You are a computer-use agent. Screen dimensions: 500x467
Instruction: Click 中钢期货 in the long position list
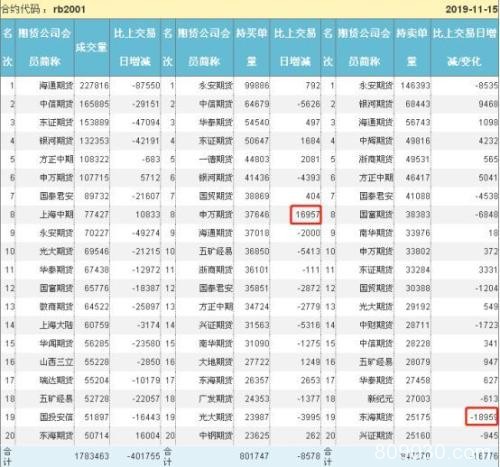(x=216, y=435)
